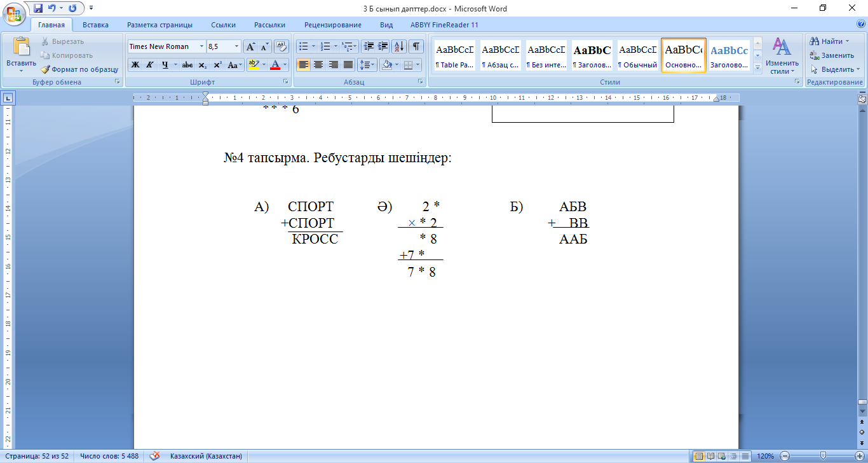The image size is (868, 463).
Task: Apply the Без интервала style
Action: tap(546, 55)
